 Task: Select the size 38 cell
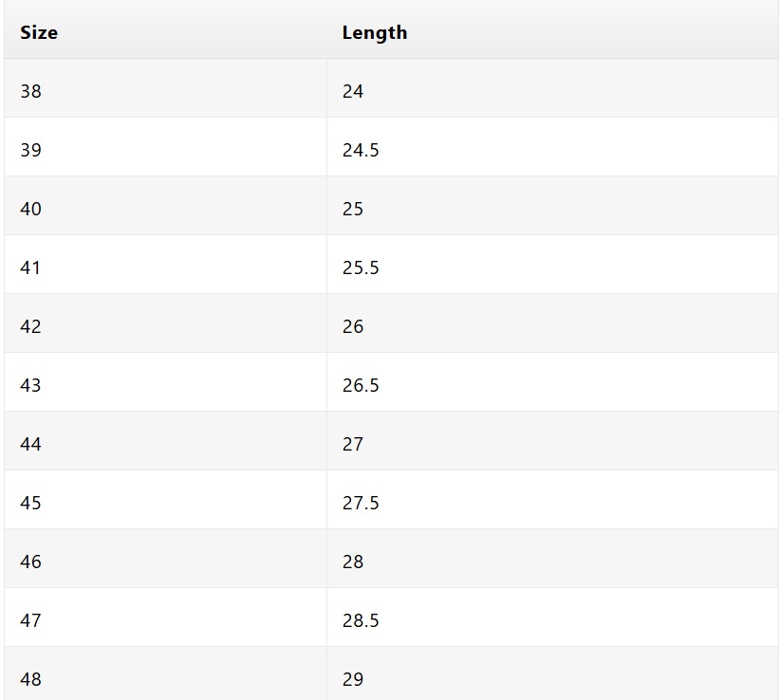click(31, 91)
